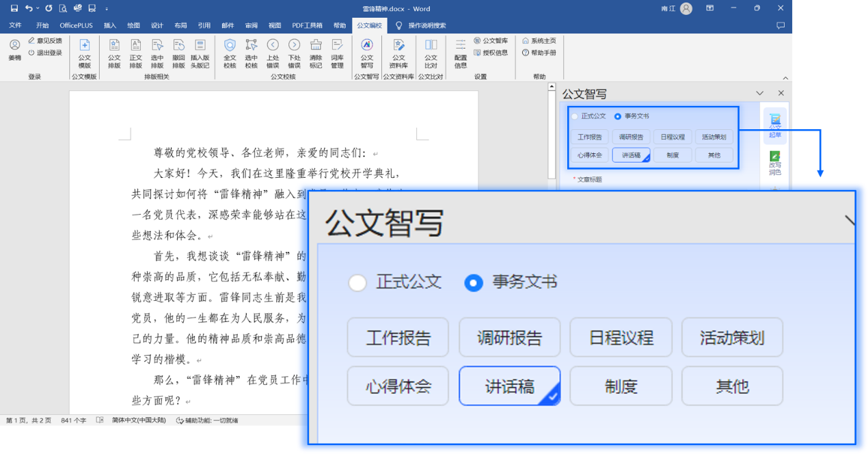Run 全文校核 full-text proofreading
Viewport: 868px width, 454px height.
pyautogui.click(x=230, y=53)
